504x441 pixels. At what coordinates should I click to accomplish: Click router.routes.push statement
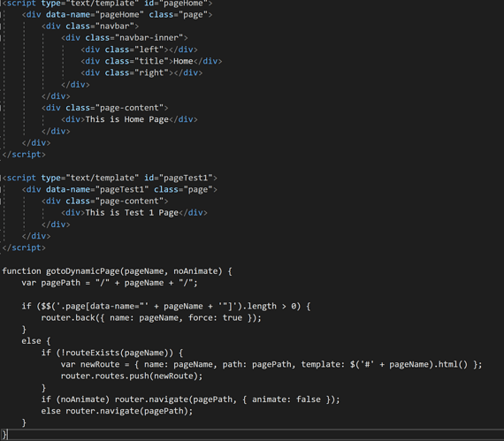pos(132,376)
